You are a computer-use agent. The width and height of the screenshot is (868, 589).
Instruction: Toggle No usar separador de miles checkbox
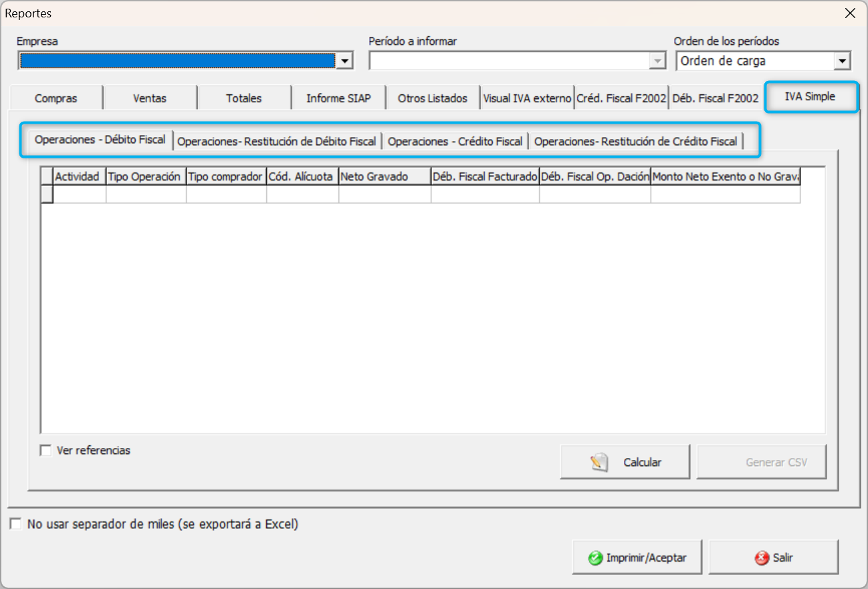(16, 524)
